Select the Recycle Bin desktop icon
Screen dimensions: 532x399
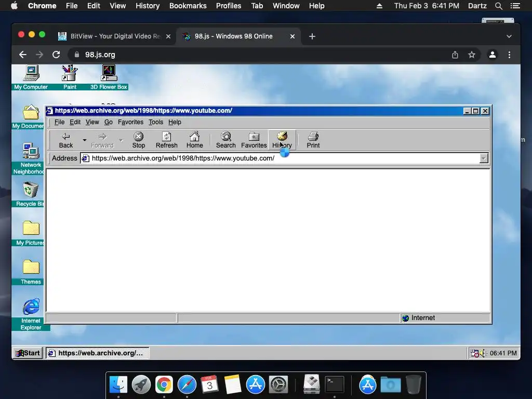30,194
